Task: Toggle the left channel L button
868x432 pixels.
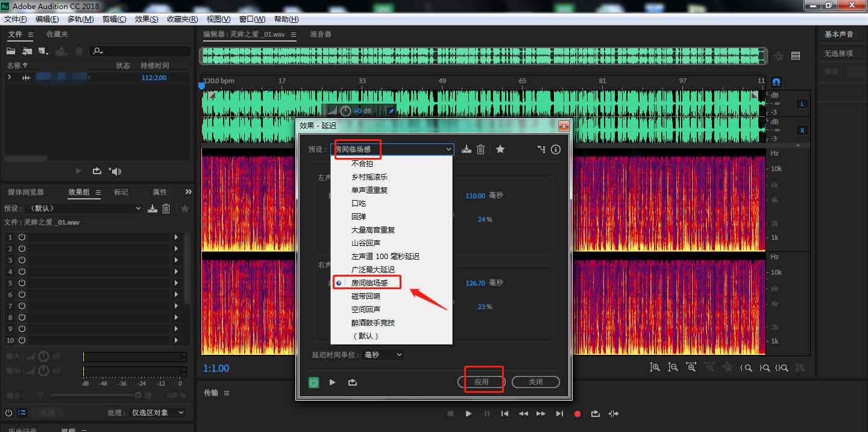Action: coord(802,104)
